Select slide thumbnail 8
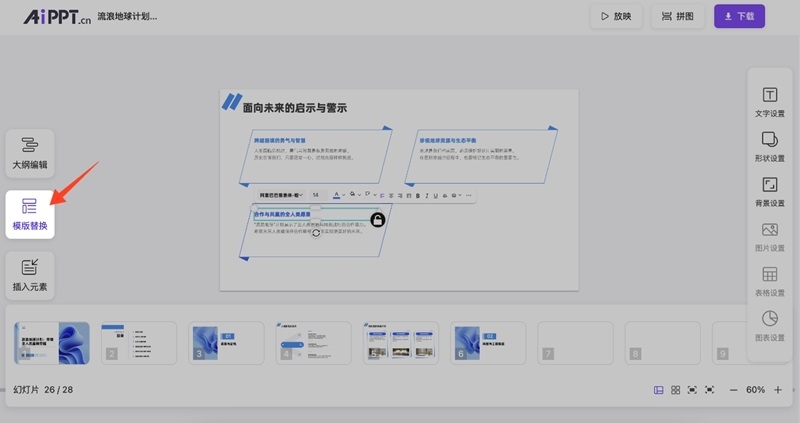The image size is (800, 423). (x=662, y=343)
